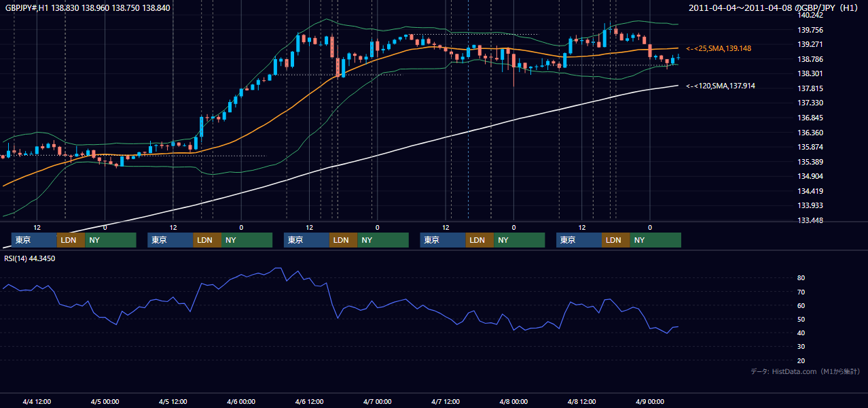Click the 139.271 price axis label

(x=811, y=44)
